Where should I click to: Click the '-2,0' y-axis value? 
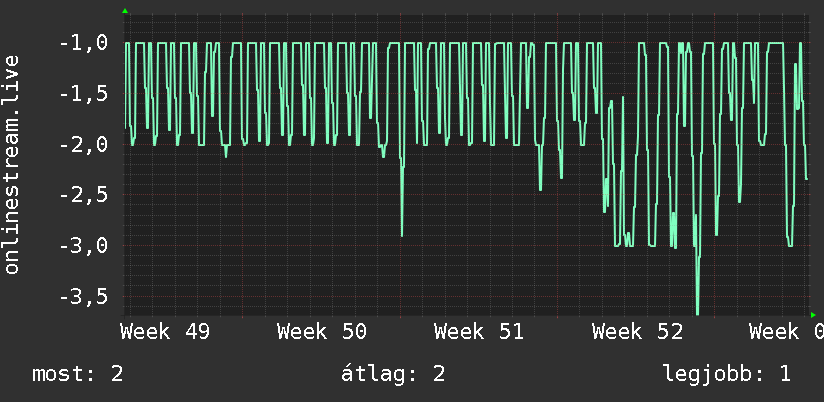pos(84,144)
